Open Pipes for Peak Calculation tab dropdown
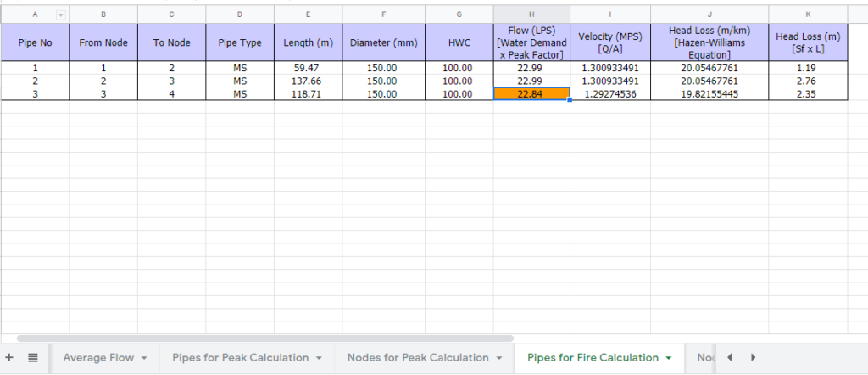 coord(319,358)
